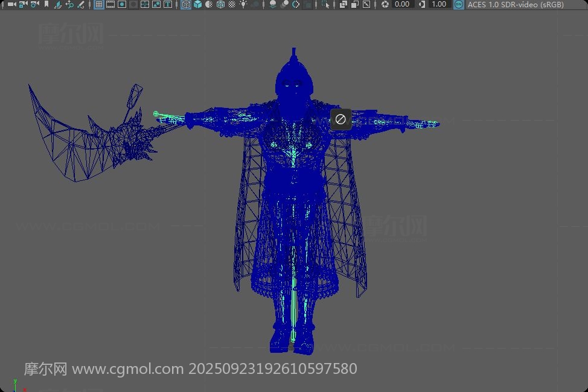Enable the Resolution Gate icon

point(122,4)
